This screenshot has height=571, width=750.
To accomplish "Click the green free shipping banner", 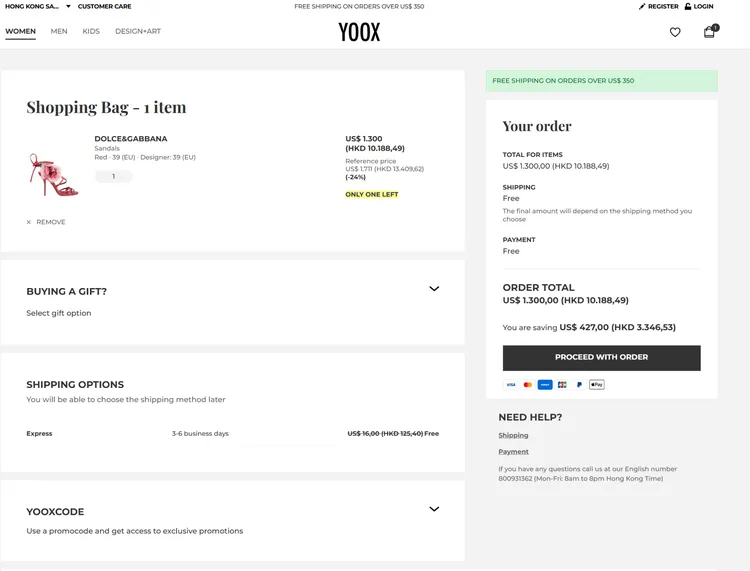I will coord(601,81).
